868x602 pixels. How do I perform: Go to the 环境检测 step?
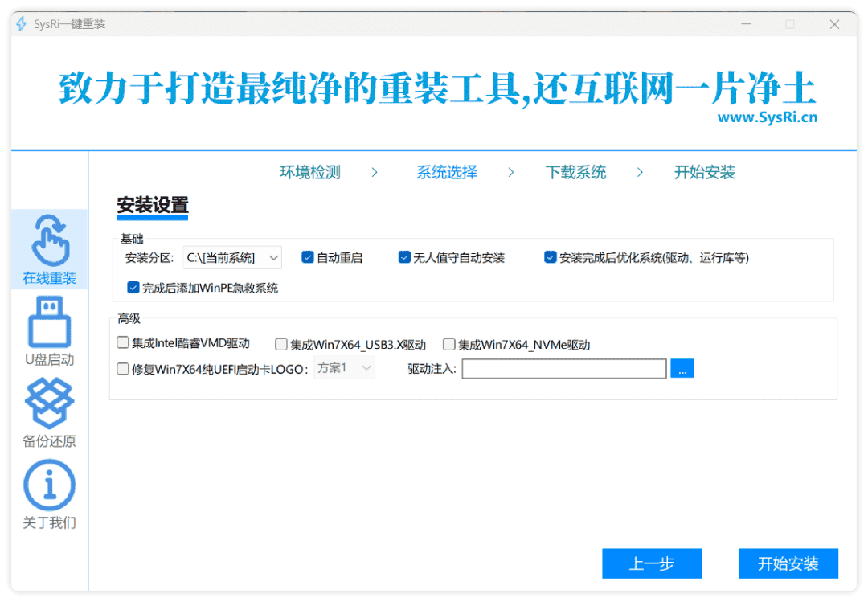point(309,172)
